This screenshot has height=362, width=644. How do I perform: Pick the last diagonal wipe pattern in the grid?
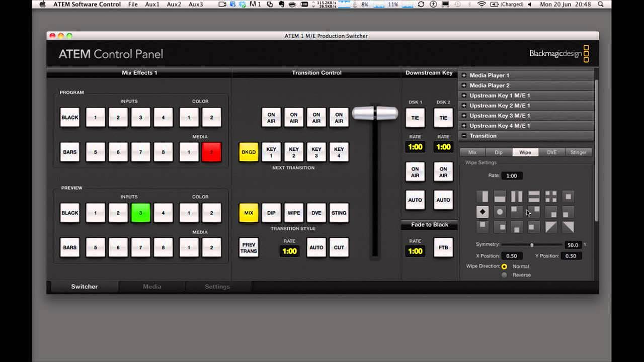(x=568, y=227)
